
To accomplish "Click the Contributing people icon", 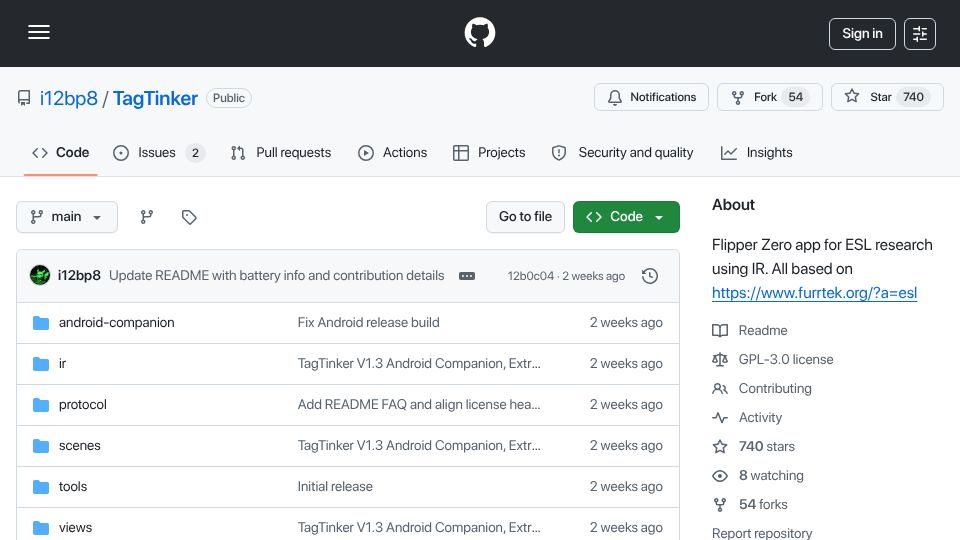I will [720, 389].
